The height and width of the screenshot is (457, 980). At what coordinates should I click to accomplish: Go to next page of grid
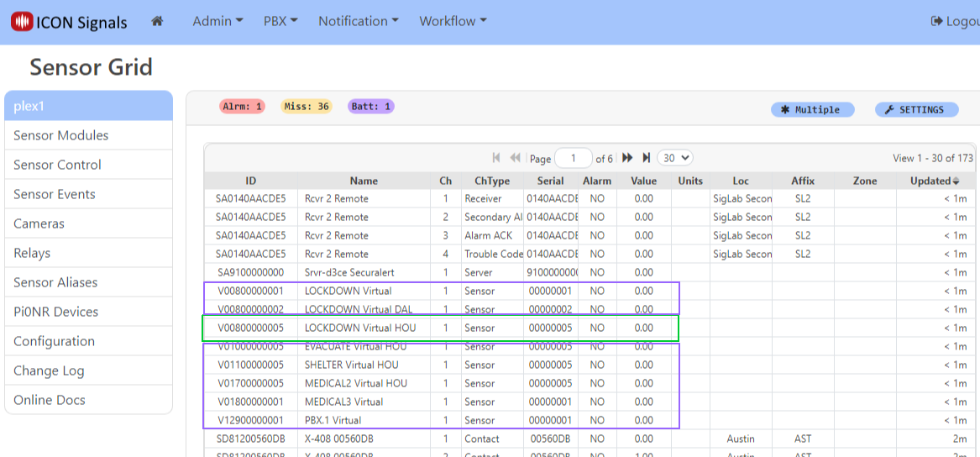pos(627,158)
